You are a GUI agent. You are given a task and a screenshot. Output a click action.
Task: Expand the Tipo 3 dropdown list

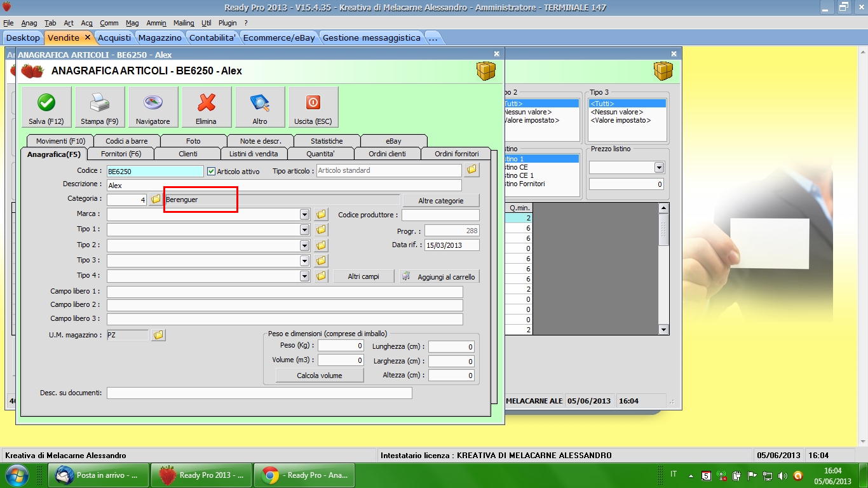(x=305, y=261)
